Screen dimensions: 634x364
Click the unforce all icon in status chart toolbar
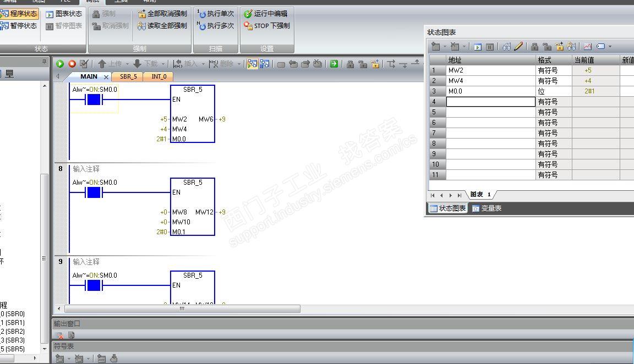tap(559, 46)
